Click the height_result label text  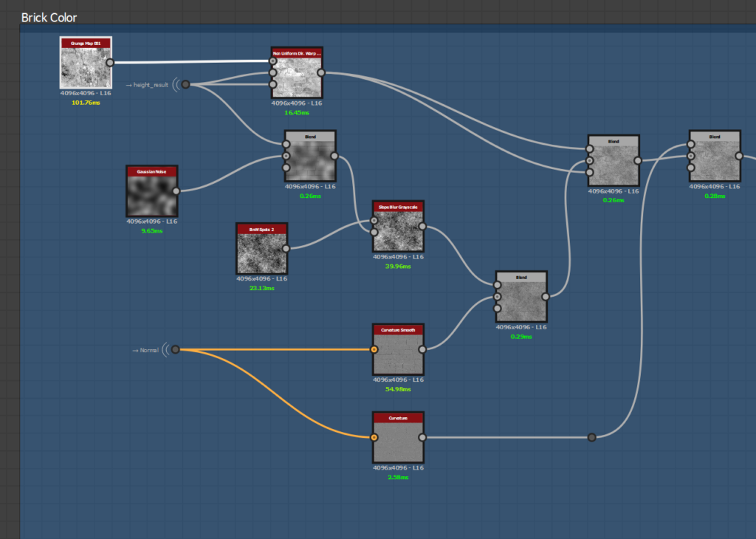[x=151, y=85]
